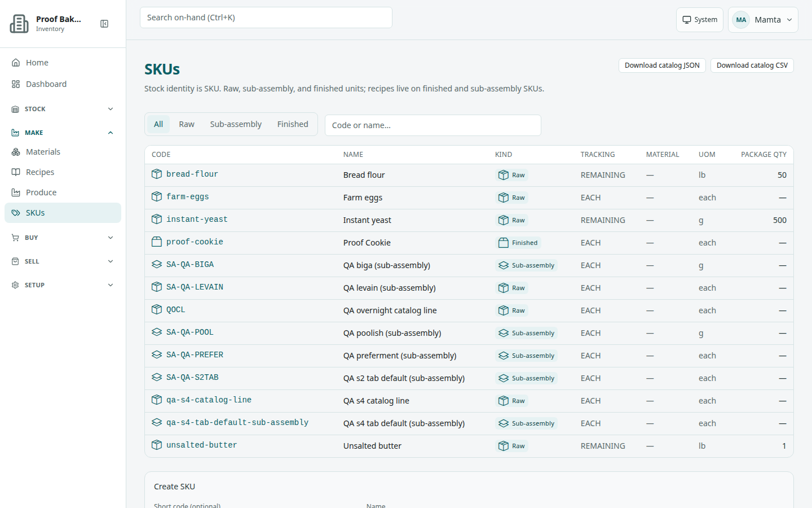Open the SA-QA-LEVAIN SKU link
Viewport: 812px width, 508px height.
(195, 287)
